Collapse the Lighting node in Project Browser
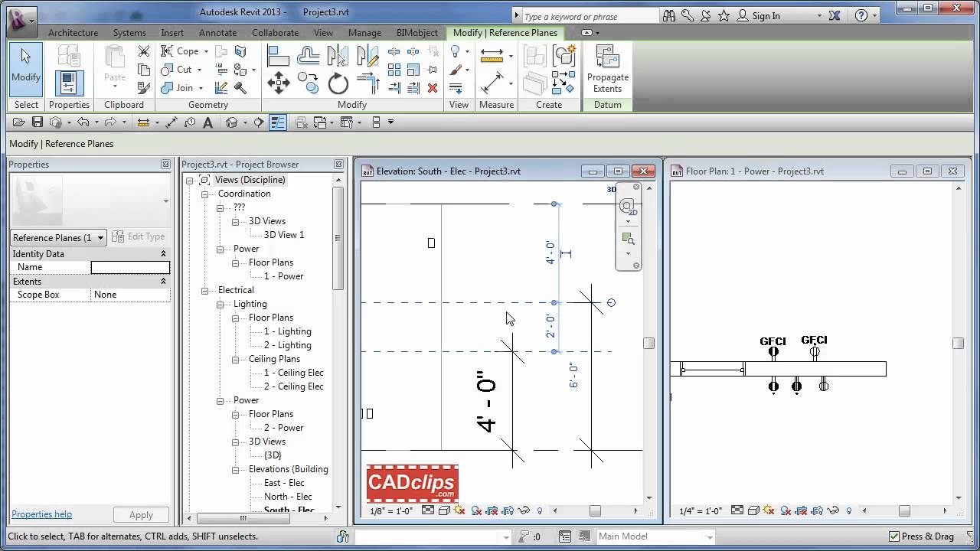This screenshot has width=980, height=551. tap(220, 304)
